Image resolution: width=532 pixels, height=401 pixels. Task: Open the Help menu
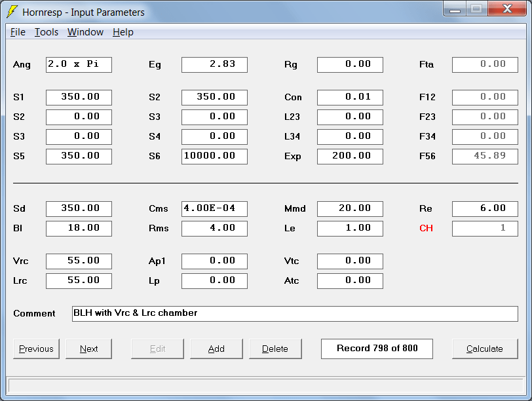pyautogui.click(x=123, y=32)
